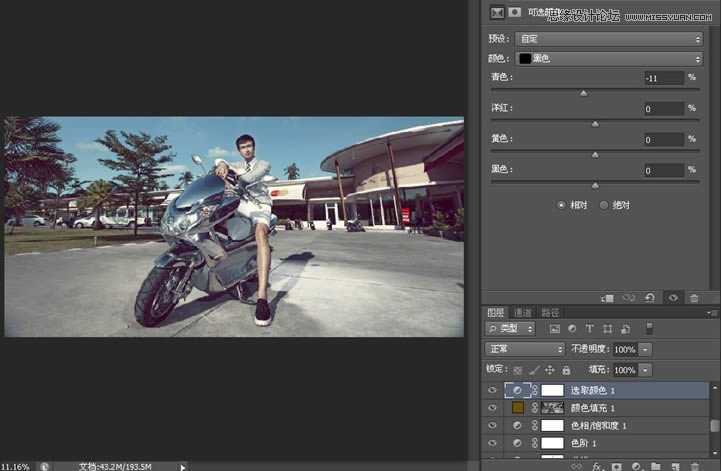Add layer style fx icon
The width and height of the screenshot is (722, 471).
[x=597, y=466]
